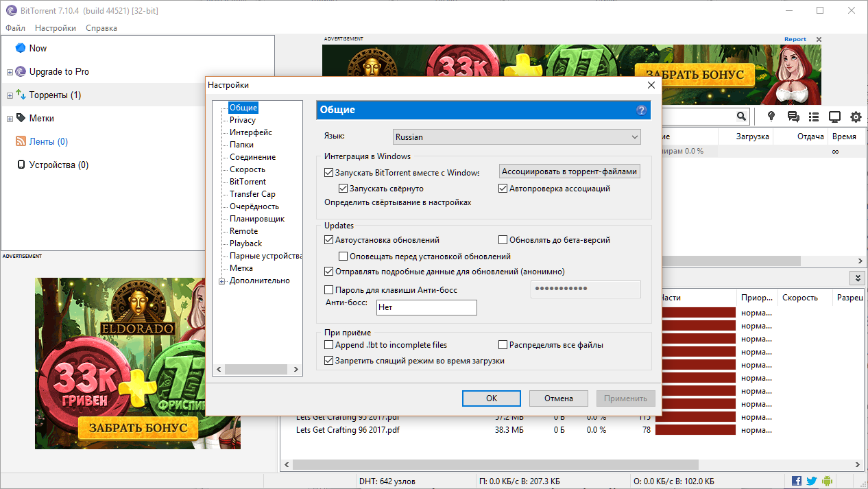The width and height of the screenshot is (868, 489).
Task: Click the Устройства device icon in the sidebar
Action: 21,165
